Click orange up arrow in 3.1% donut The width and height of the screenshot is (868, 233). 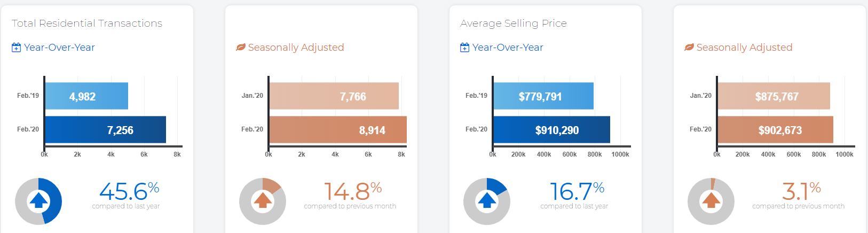point(711,201)
